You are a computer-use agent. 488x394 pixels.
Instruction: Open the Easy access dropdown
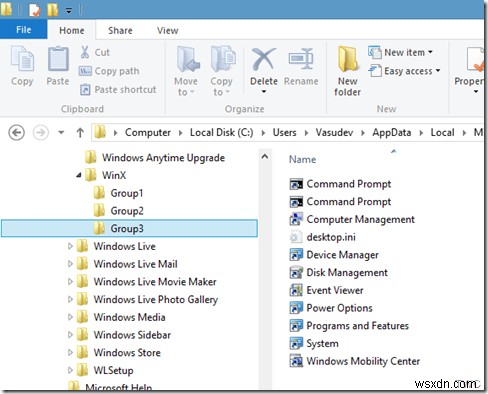click(x=404, y=71)
